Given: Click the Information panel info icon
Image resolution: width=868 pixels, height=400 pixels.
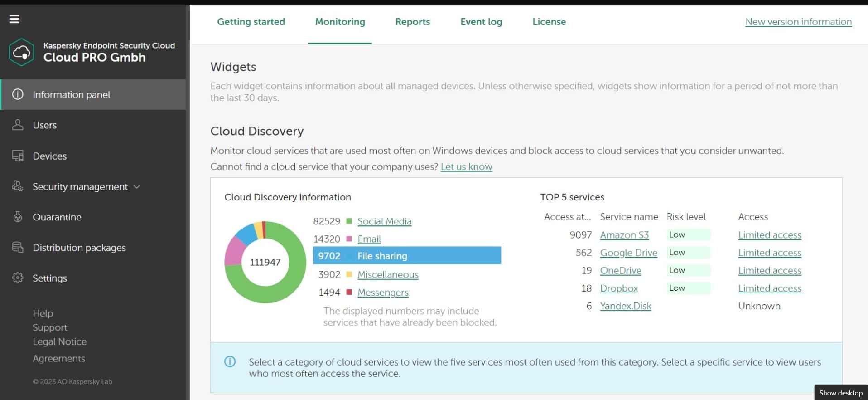Looking at the screenshot, I should [x=18, y=94].
